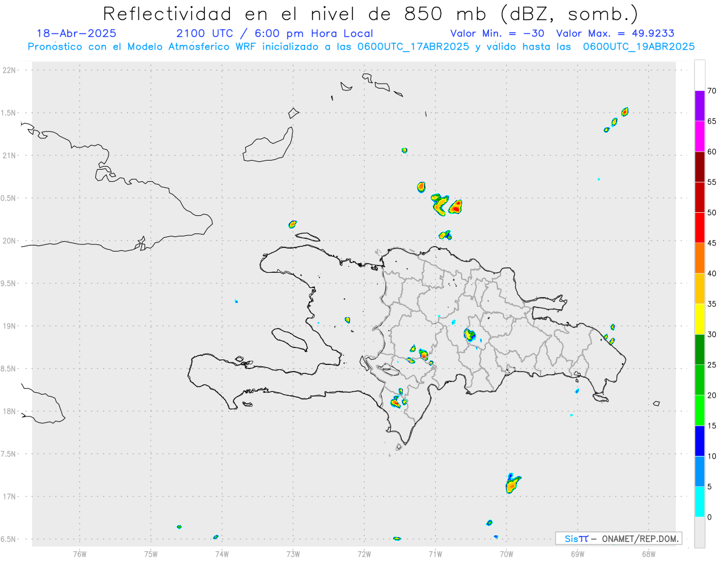Screen dimensions: 728x562
Task: Click the '17N' latitude label
Action: 9,496
